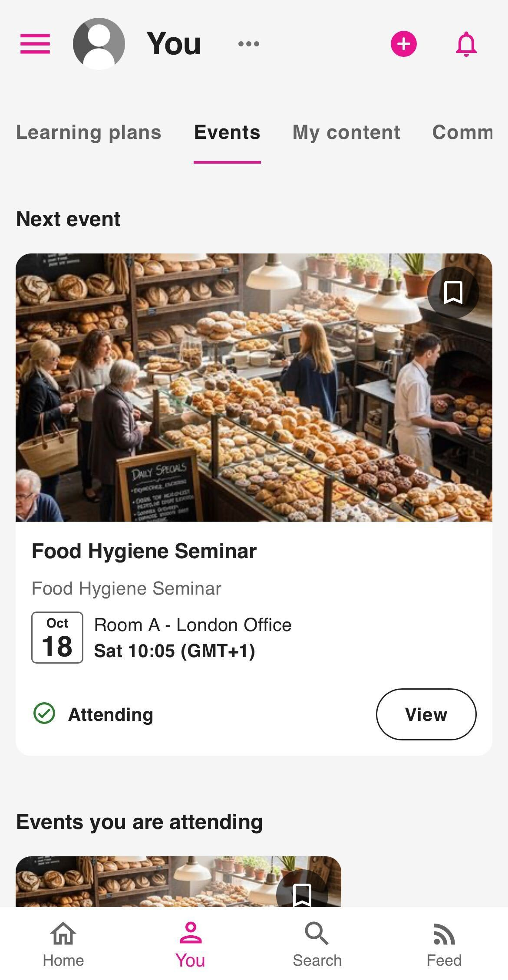Bookmark the Food Hygiene Seminar event

pos(453,293)
